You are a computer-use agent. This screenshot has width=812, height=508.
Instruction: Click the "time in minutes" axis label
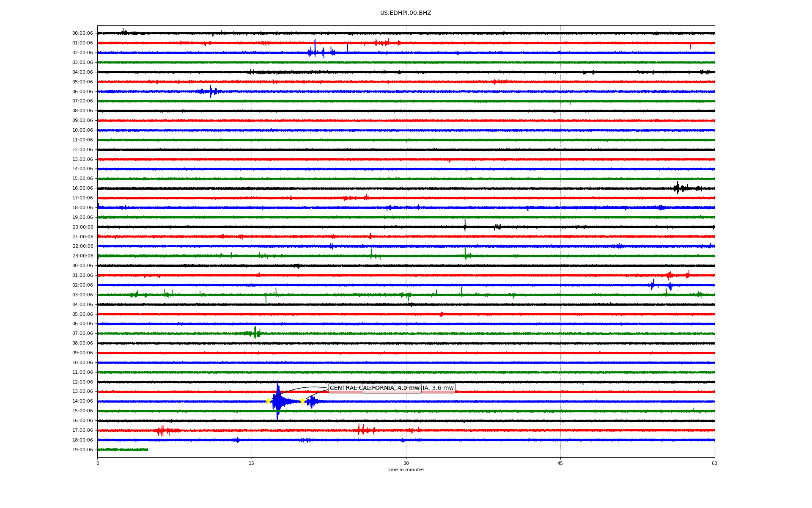405,469
